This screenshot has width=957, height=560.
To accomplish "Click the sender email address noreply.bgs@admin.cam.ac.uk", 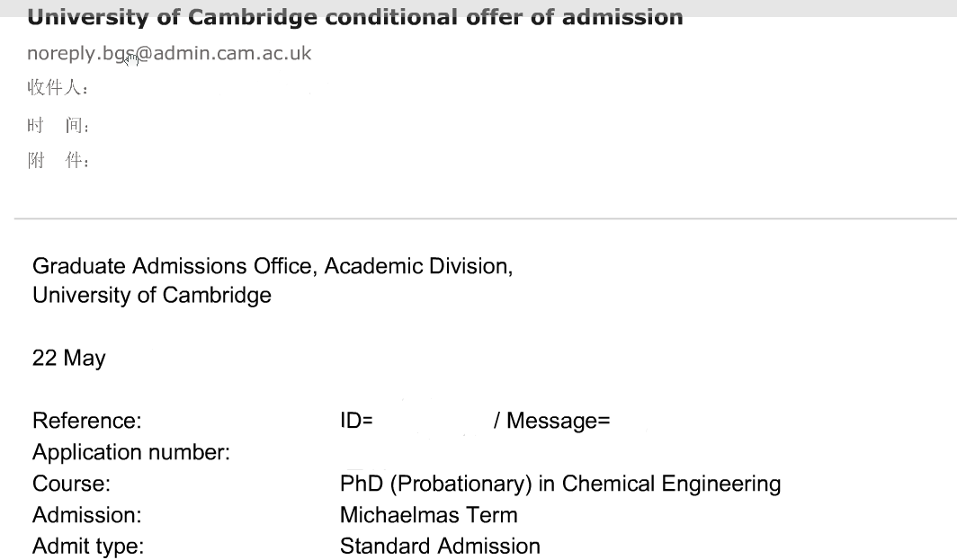I will 169,53.
